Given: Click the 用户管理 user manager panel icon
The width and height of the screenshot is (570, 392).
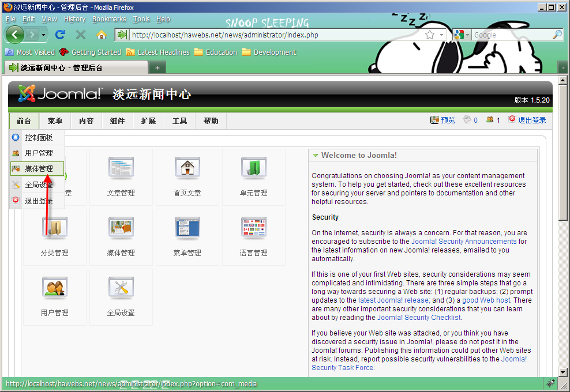Looking at the screenshot, I should [54, 295].
